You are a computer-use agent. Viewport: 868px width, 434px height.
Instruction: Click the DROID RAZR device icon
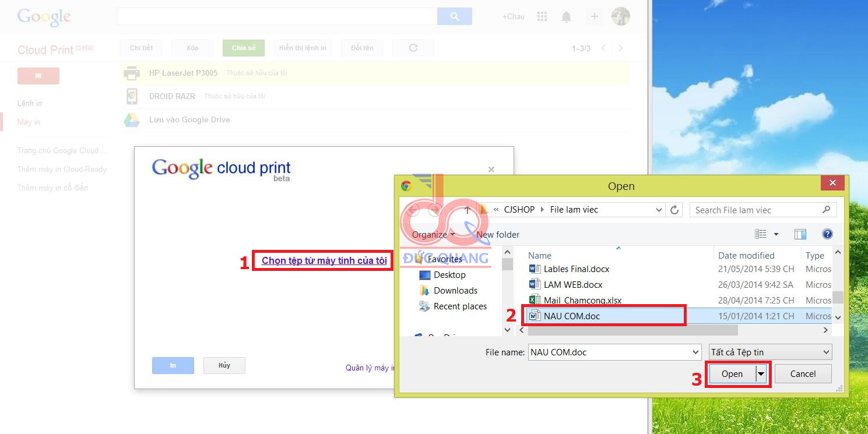pos(132,96)
